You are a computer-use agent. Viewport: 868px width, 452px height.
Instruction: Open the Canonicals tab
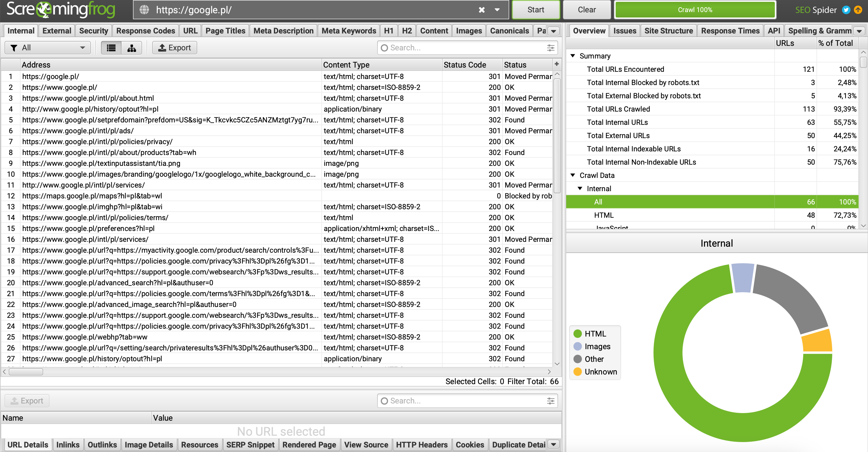(509, 31)
